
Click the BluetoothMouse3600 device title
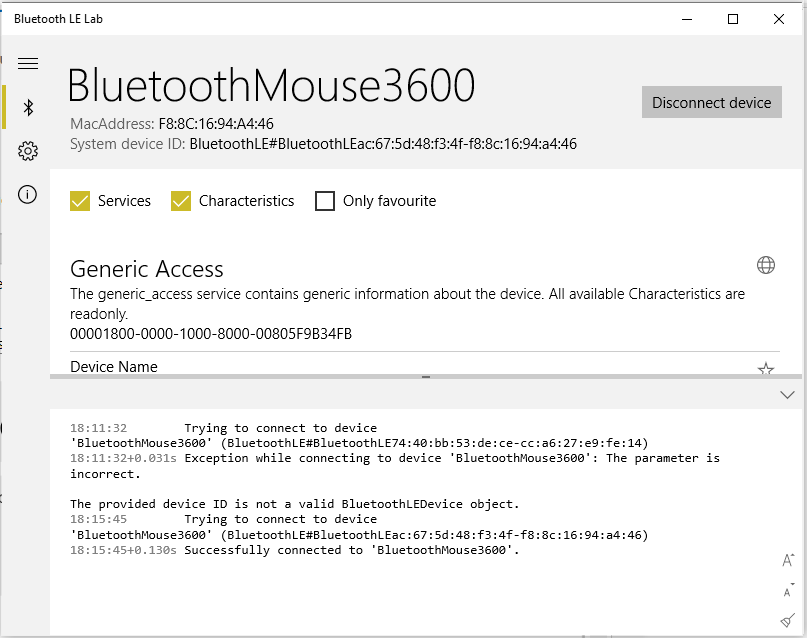coord(271,85)
